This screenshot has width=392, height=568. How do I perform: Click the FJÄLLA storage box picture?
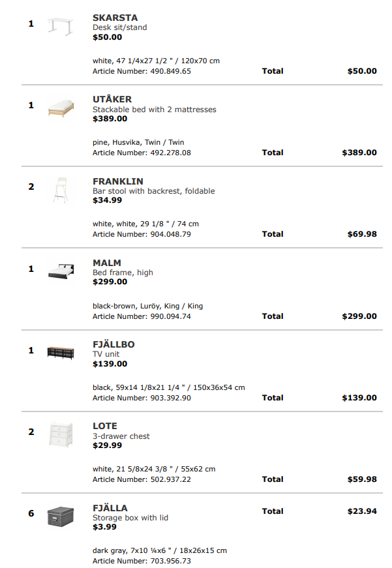click(61, 516)
